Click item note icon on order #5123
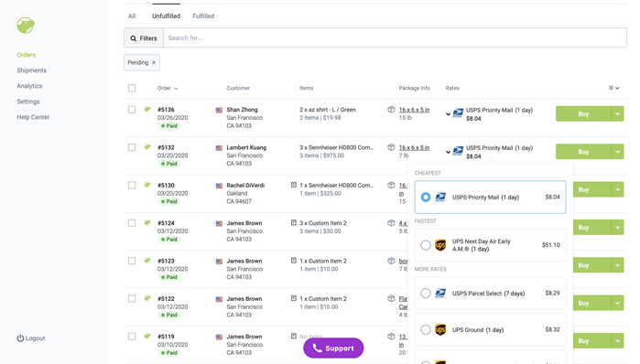Image resolution: width=640 pixels, height=364 pixels. [x=294, y=260]
